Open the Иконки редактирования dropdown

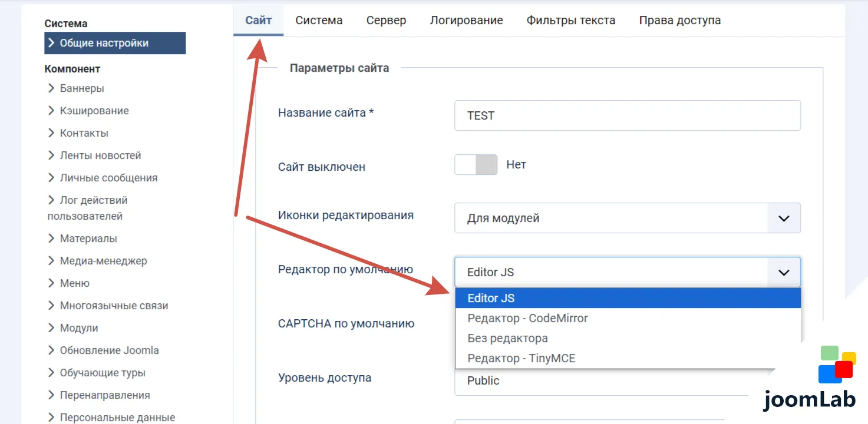(628, 218)
